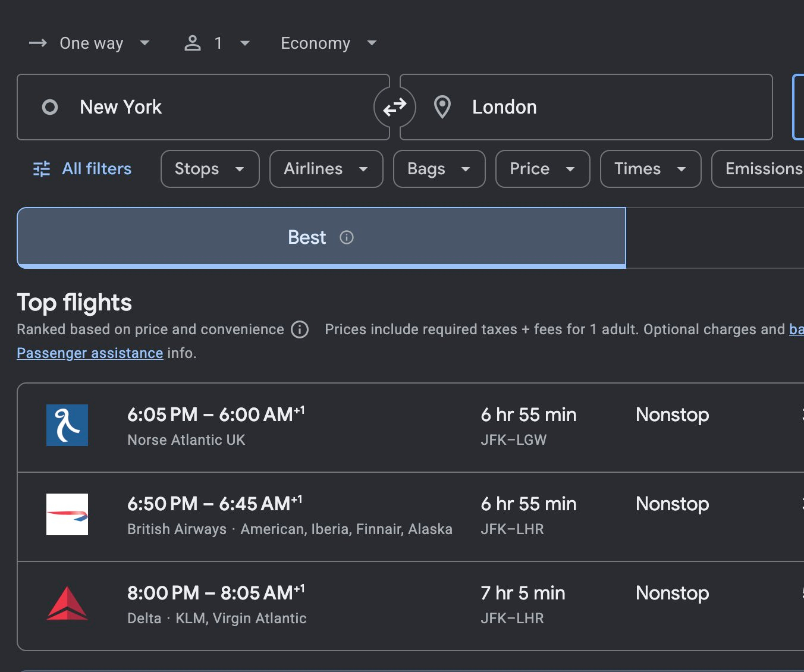Click the British Airways logo
804x672 pixels.
(67, 514)
